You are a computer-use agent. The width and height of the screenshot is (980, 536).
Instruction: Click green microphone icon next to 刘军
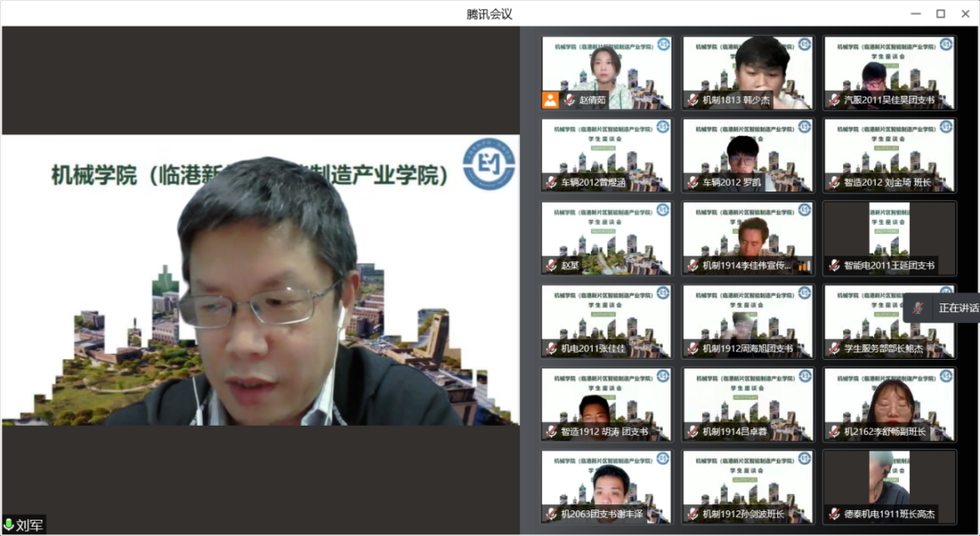pyautogui.click(x=9, y=525)
